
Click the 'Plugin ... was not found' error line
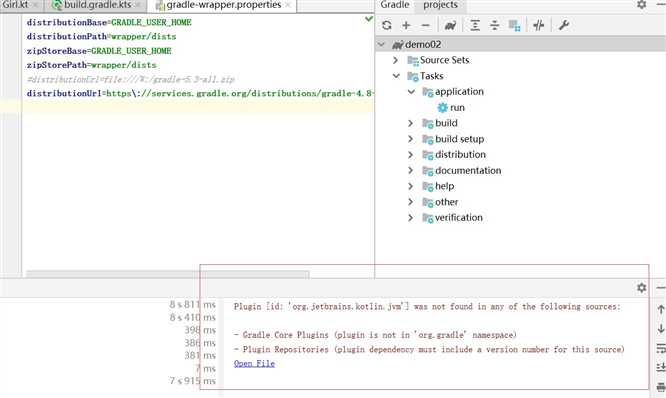click(x=427, y=306)
